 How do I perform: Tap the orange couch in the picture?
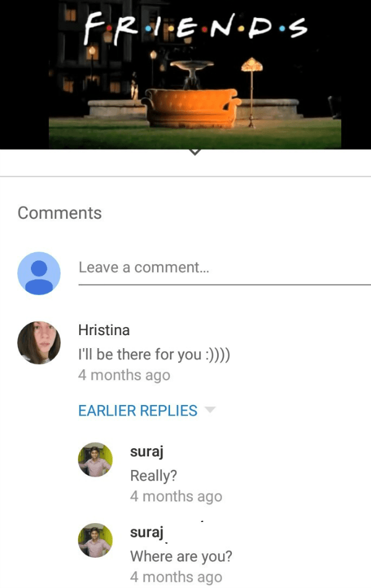191,108
